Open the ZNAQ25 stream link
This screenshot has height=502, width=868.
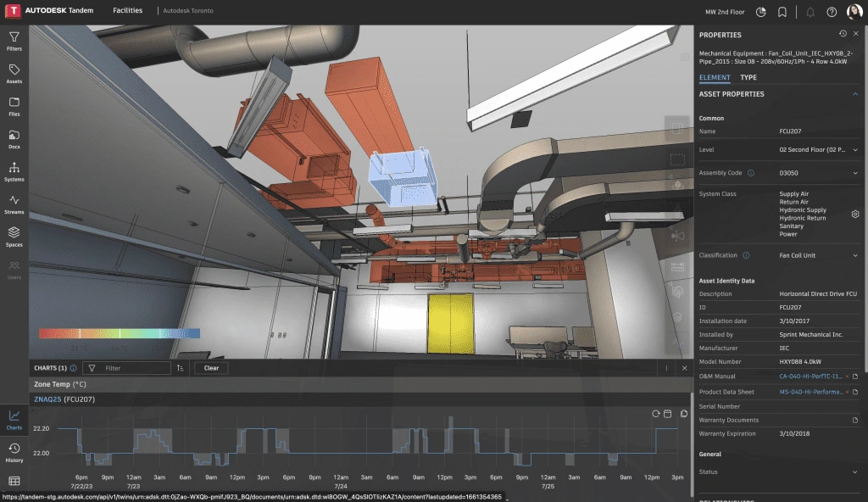tap(47, 399)
